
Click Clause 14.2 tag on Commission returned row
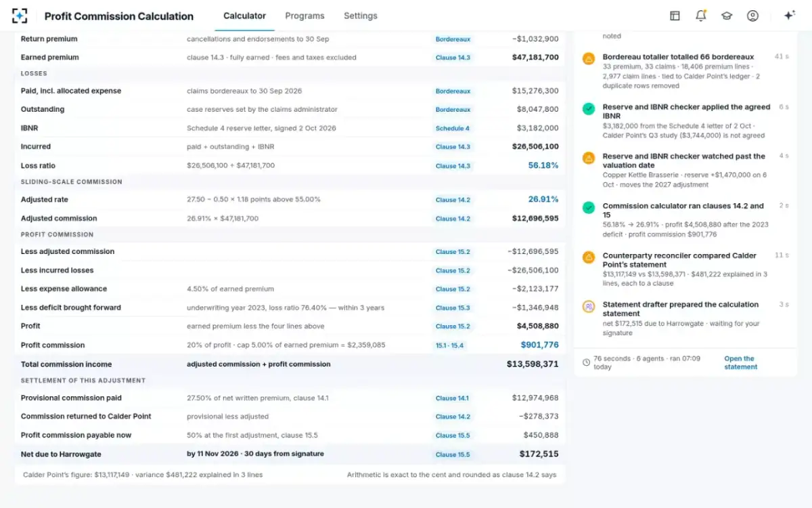point(453,417)
